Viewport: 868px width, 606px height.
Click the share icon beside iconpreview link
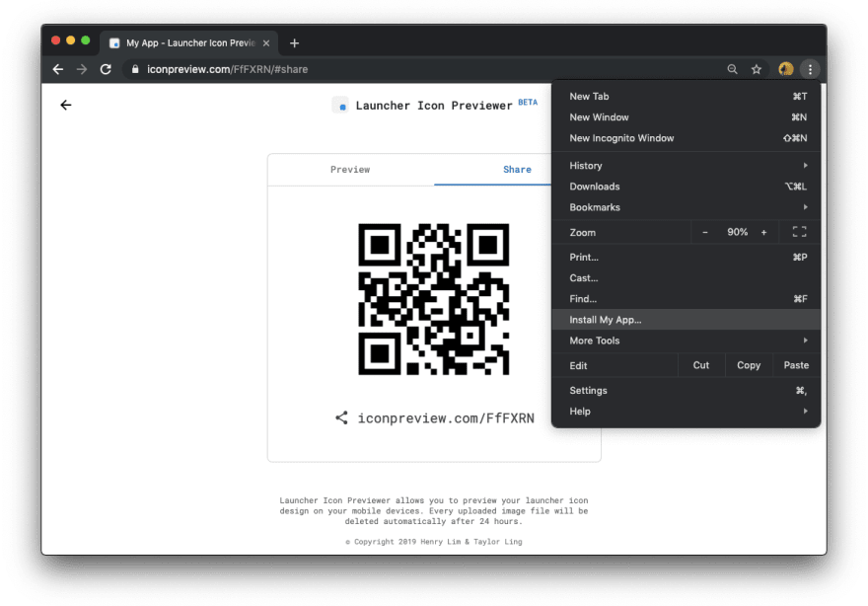pos(341,418)
